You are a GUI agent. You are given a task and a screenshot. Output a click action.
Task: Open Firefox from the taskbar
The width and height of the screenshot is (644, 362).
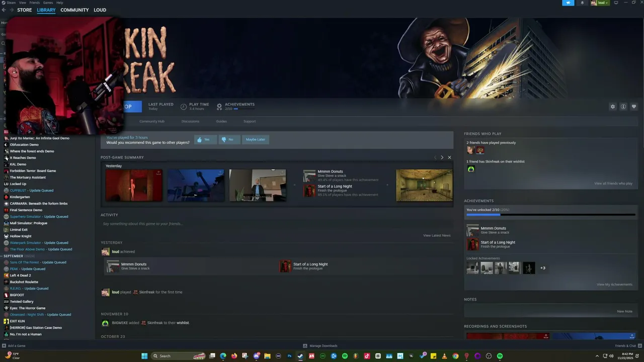point(234,356)
